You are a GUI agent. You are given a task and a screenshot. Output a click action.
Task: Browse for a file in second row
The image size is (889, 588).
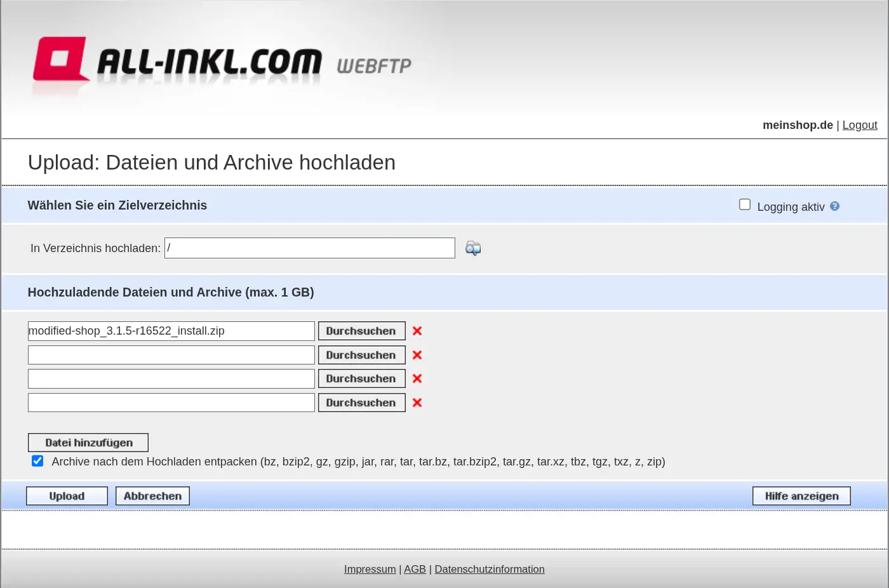[361, 355]
